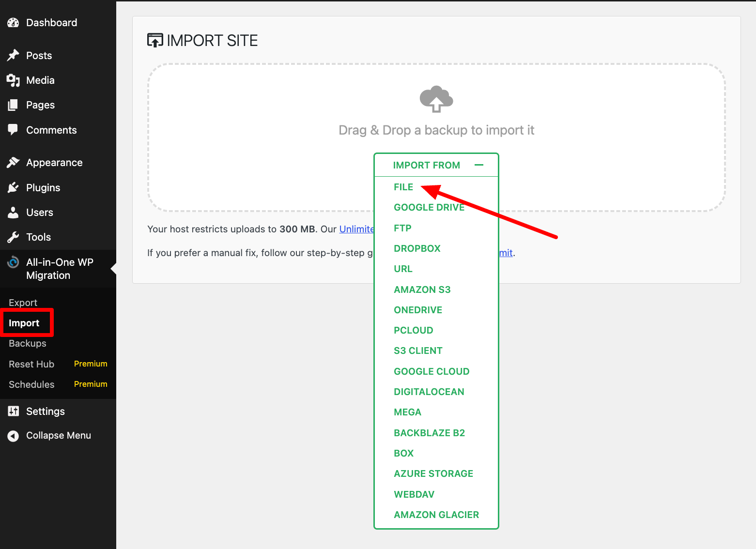Screen dimensions: 756x549
Task: Click the Pages icon in sidebar
Action: [x=13, y=105]
